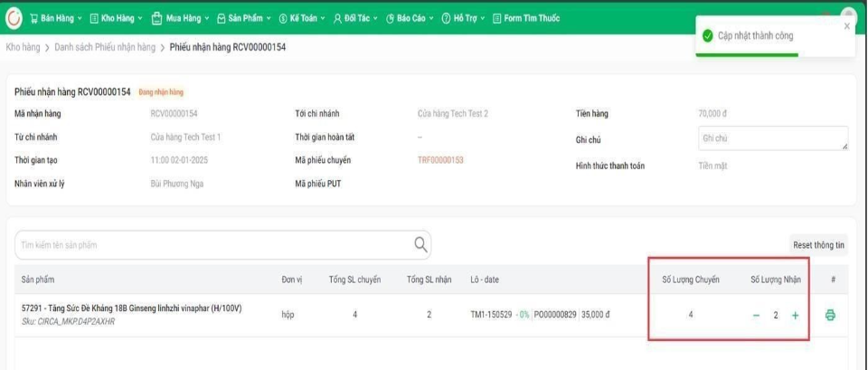Screen dimensions: 868x370
Task: Increase received quantity with plus button
Action: click(x=796, y=315)
